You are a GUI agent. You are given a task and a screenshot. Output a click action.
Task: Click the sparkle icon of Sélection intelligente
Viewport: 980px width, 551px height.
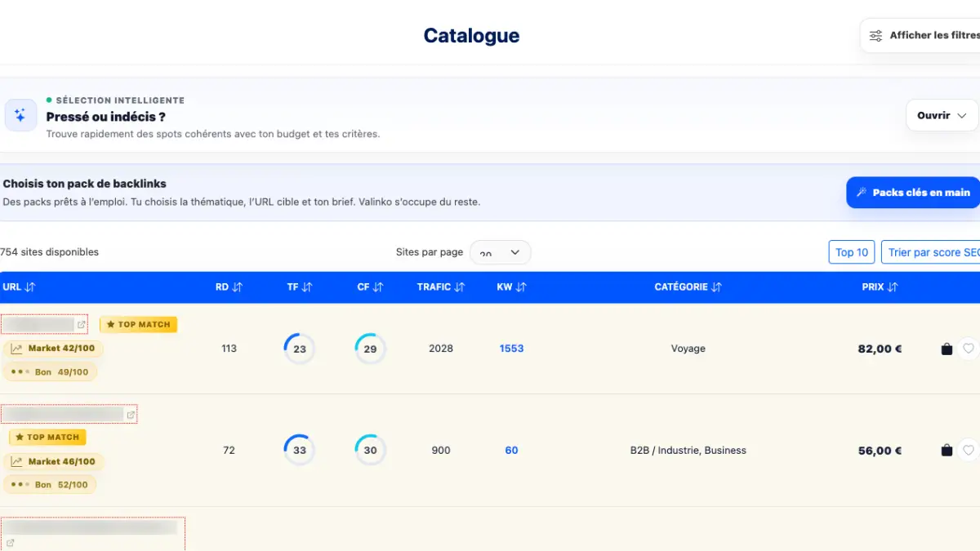click(20, 116)
